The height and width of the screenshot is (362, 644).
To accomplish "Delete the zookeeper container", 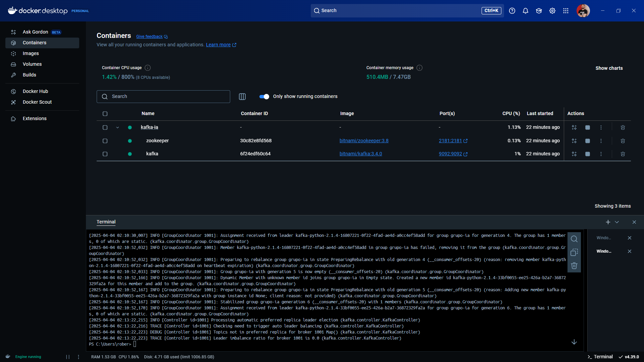I will tap(623, 141).
